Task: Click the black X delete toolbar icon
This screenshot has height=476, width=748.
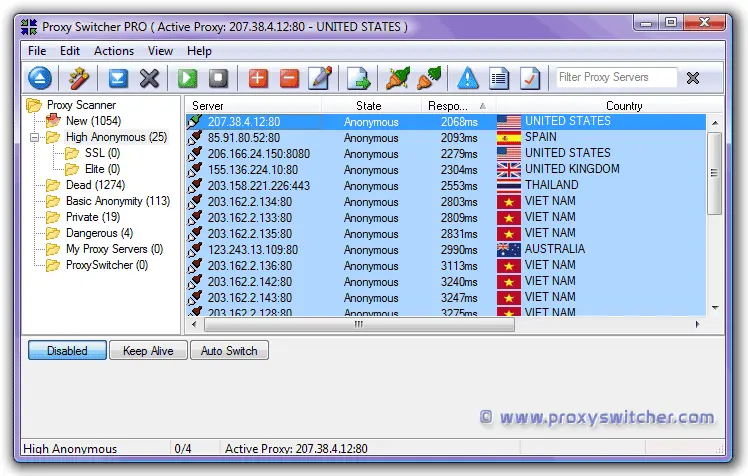Action: (x=149, y=78)
